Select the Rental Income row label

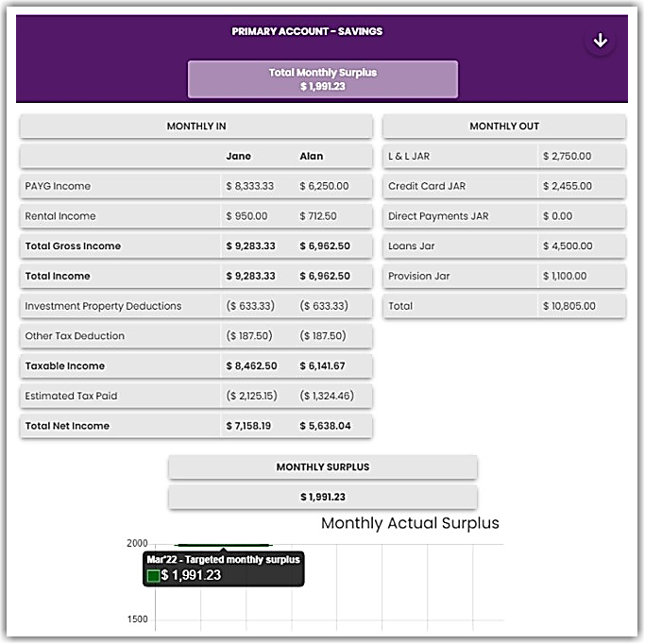click(x=60, y=216)
